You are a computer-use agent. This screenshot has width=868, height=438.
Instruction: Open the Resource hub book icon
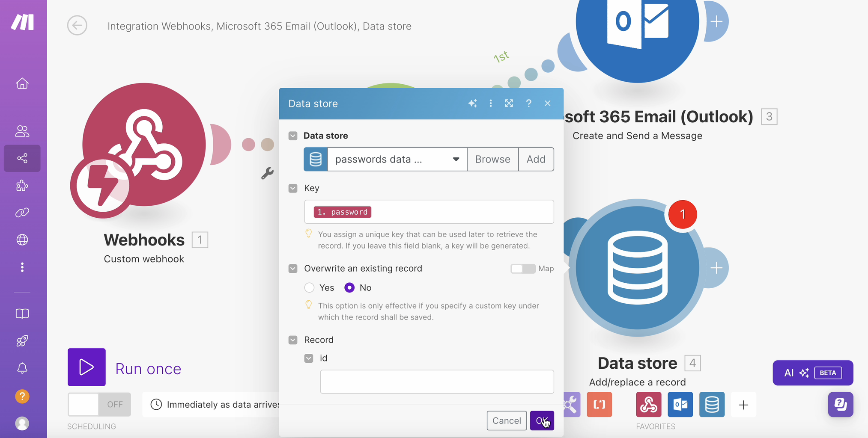click(x=22, y=314)
